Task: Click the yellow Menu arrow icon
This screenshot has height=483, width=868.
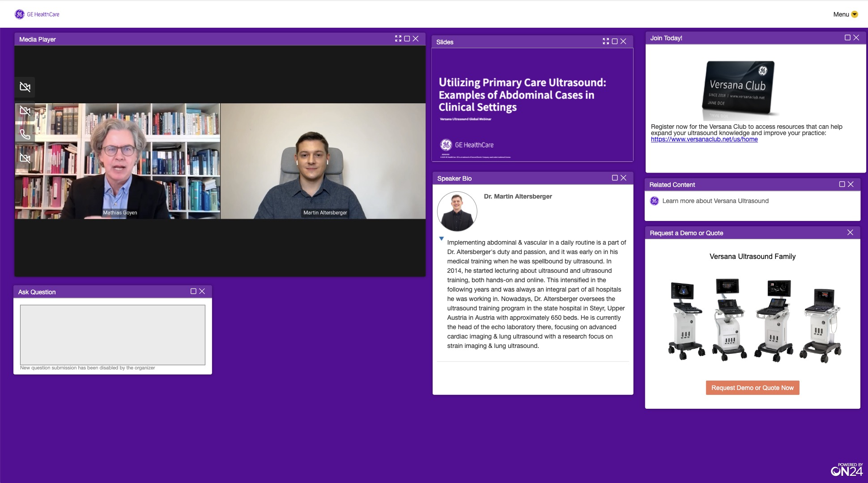Action: pos(855,14)
